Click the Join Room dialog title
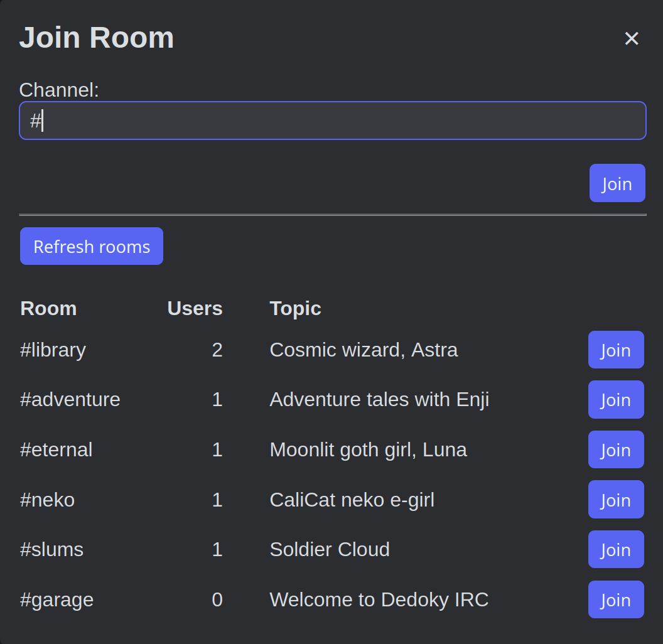This screenshot has height=644, width=663. point(97,38)
